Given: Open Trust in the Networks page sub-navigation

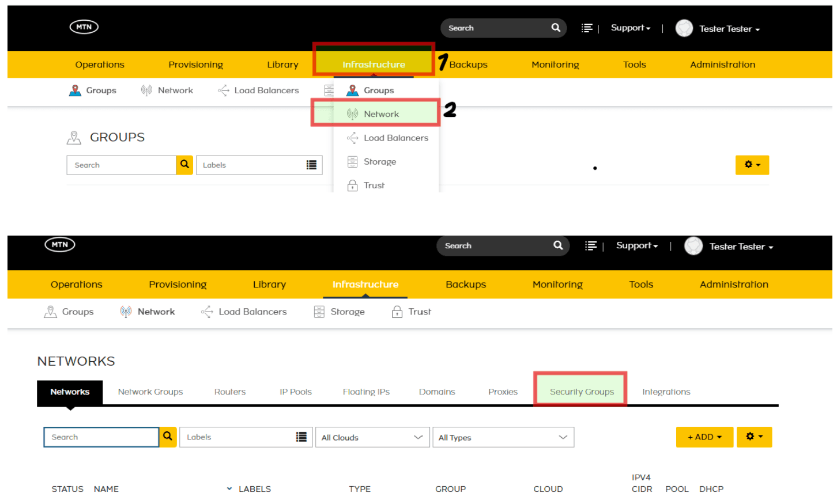Looking at the screenshot, I should (x=412, y=312).
